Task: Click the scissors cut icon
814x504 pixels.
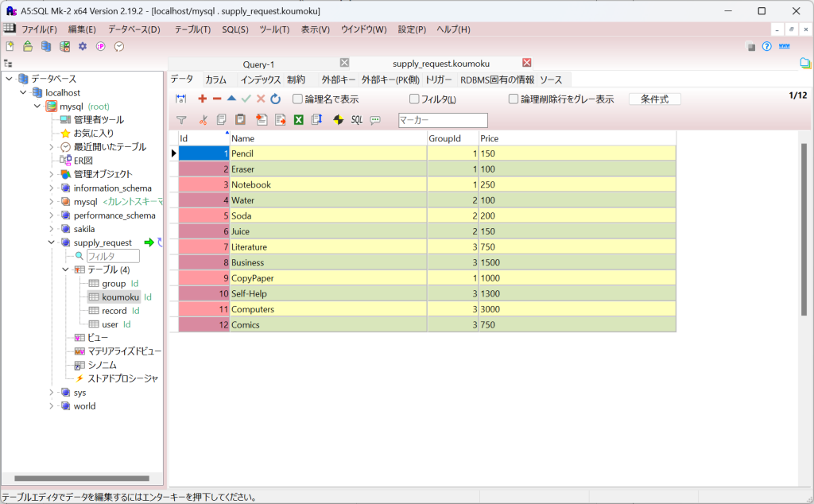Action: click(x=203, y=120)
